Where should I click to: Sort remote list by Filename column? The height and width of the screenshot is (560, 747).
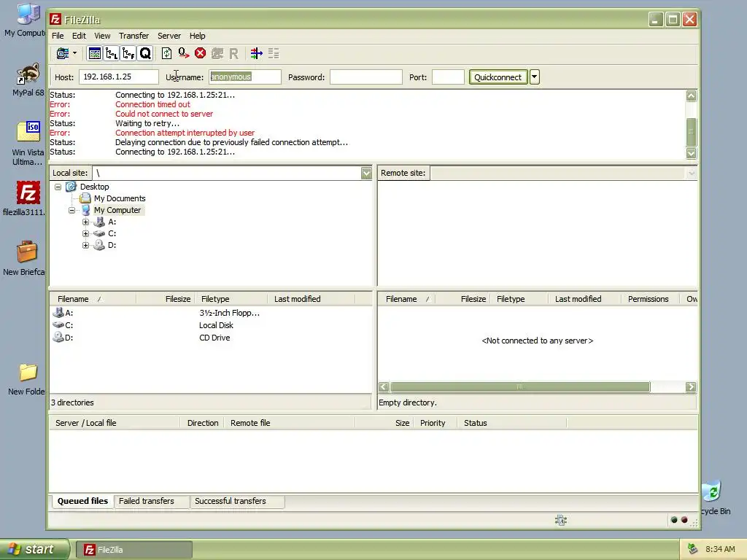[x=406, y=299]
